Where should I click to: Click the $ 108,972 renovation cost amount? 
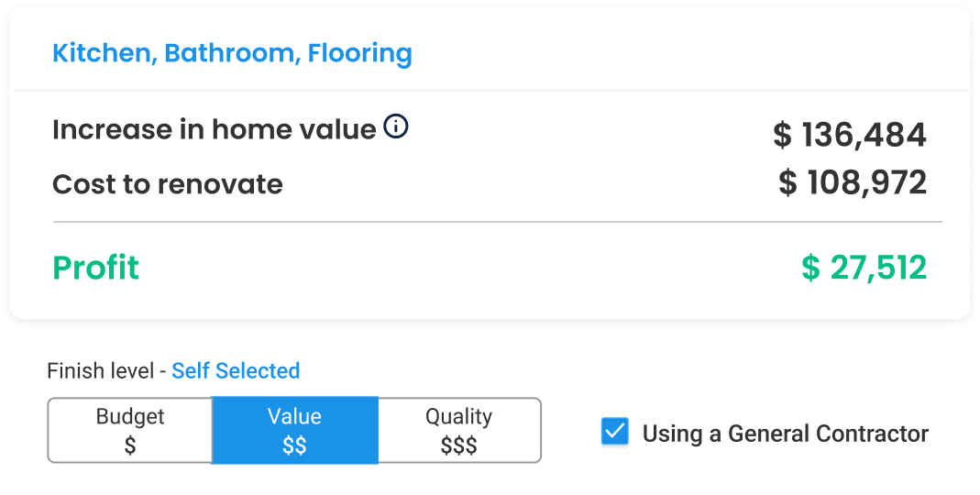(x=853, y=182)
